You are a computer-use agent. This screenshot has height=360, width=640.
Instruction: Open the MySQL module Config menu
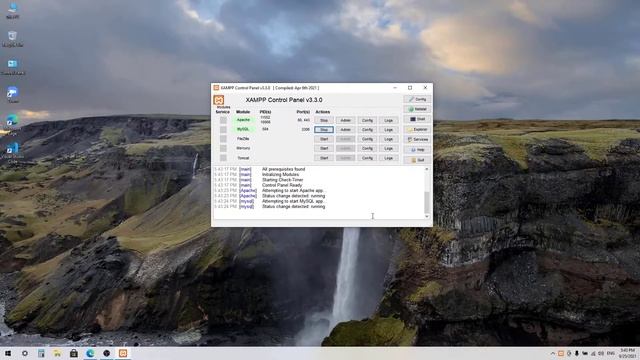(x=367, y=130)
